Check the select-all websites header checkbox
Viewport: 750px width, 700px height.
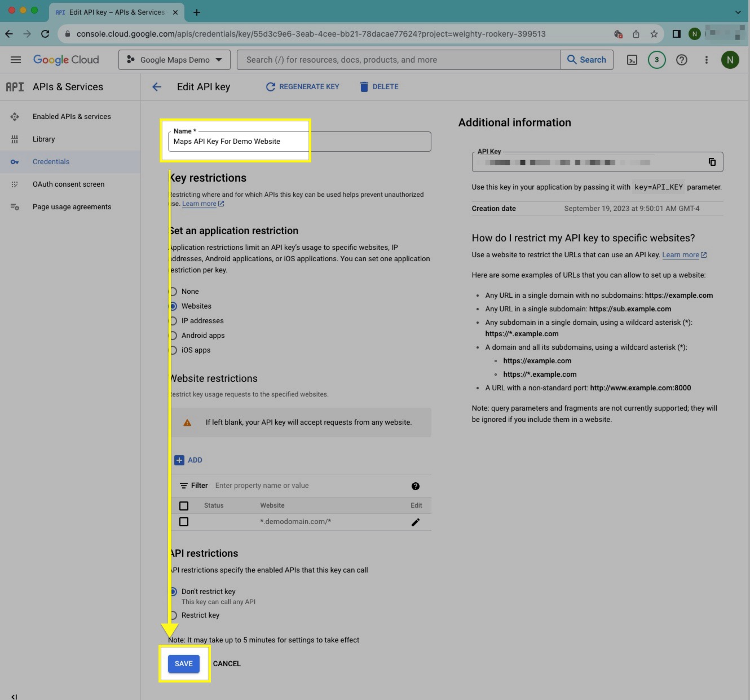(x=184, y=506)
